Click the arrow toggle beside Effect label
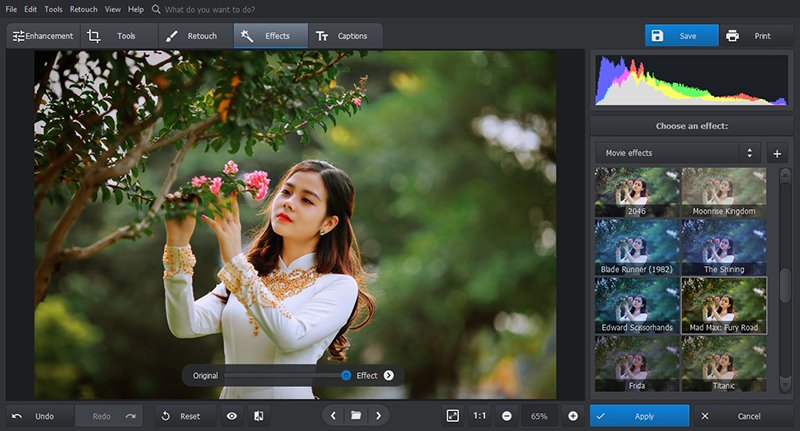The image size is (800, 431). [x=388, y=375]
